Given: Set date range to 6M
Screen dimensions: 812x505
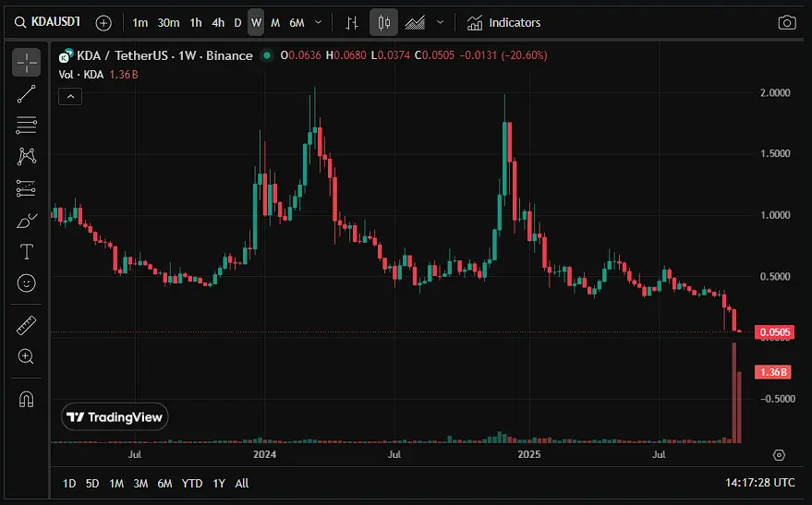Looking at the screenshot, I should (x=164, y=483).
